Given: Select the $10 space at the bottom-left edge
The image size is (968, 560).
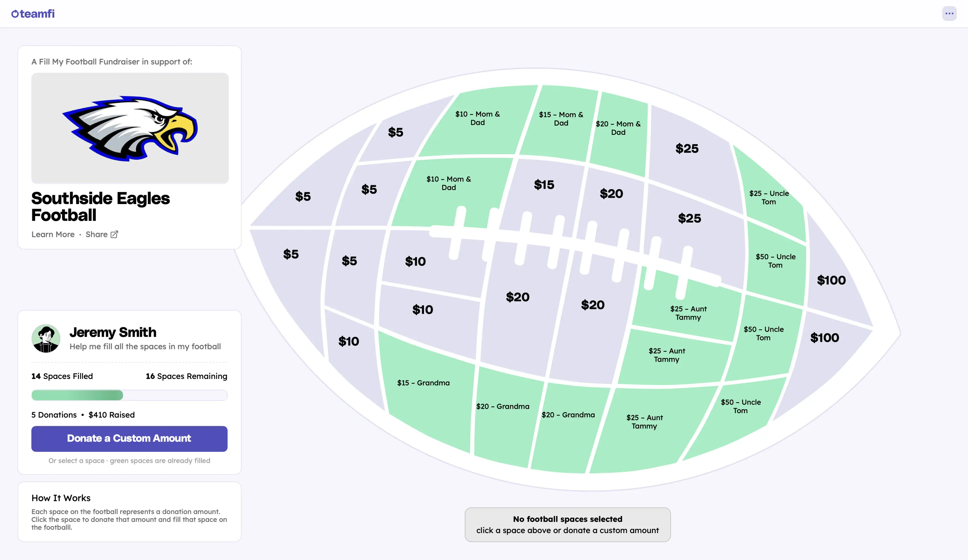Looking at the screenshot, I should pos(348,341).
